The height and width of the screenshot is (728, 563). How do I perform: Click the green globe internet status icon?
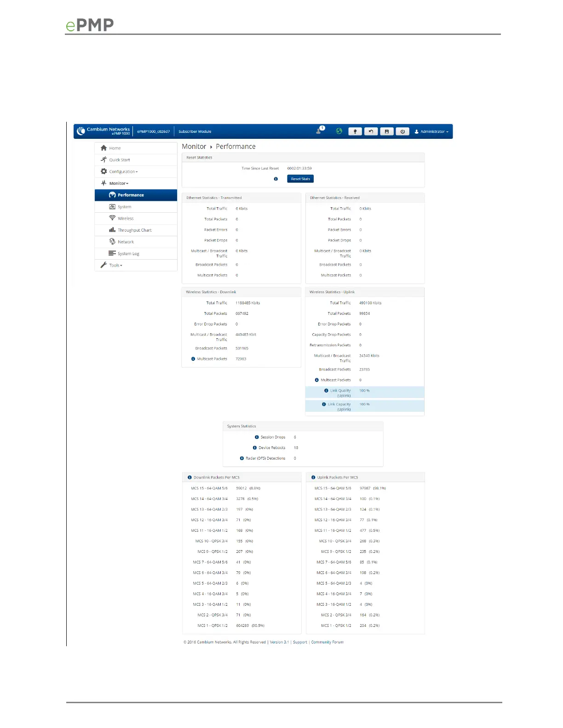pyautogui.click(x=339, y=131)
